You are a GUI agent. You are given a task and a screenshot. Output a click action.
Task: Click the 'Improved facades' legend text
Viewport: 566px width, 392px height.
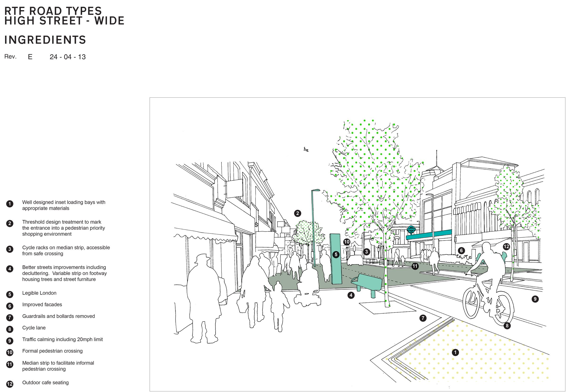coord(42,304)
